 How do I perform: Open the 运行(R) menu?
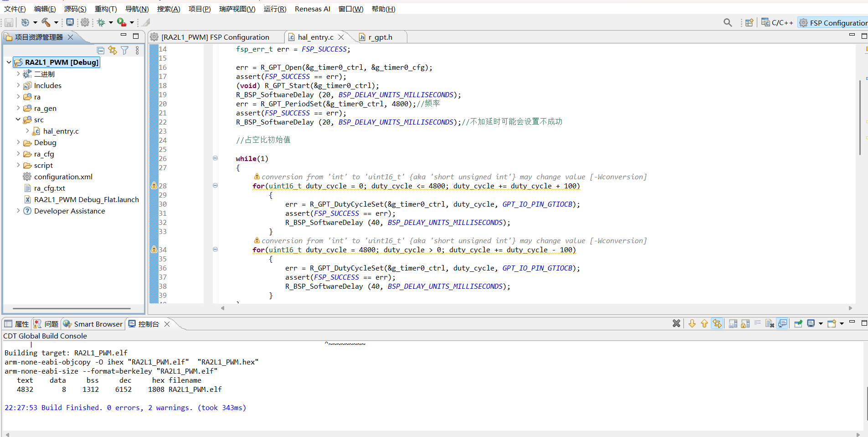tap(275, 9)
